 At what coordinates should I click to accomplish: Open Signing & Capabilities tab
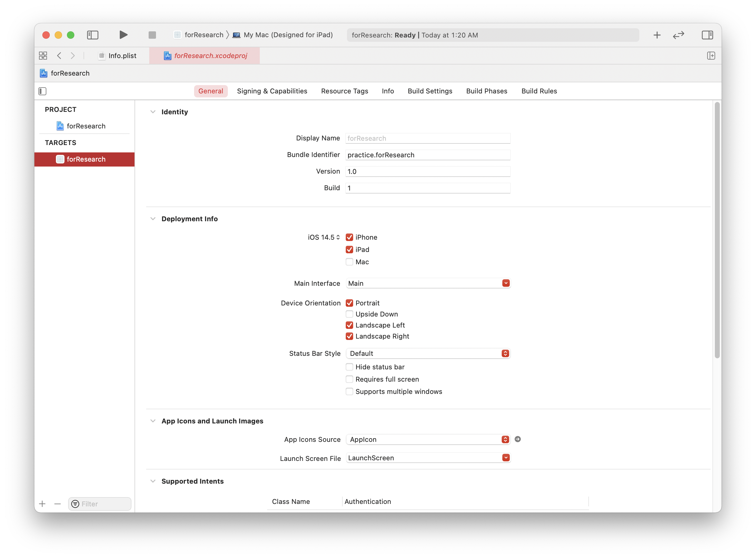point(272,91)
